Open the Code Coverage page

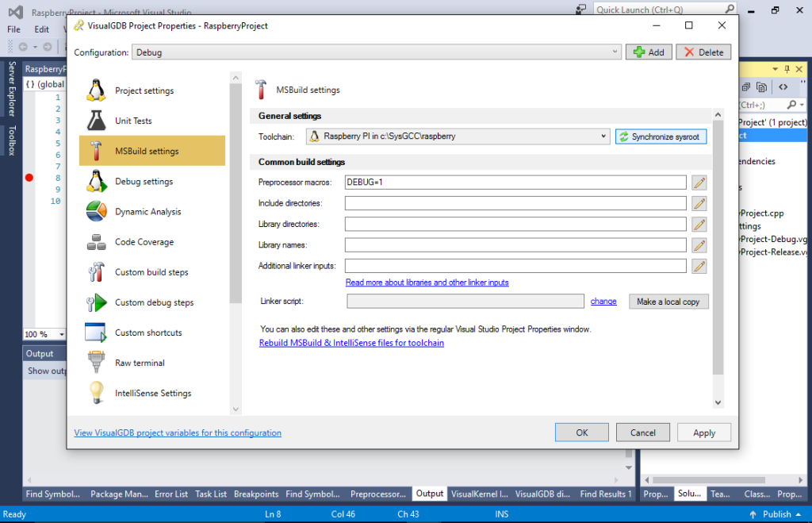click(x=144, y=242)
